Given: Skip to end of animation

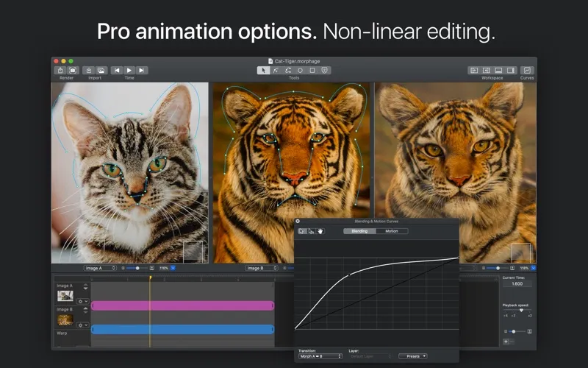Looking at the screenshot, I should tap(141, 70).
